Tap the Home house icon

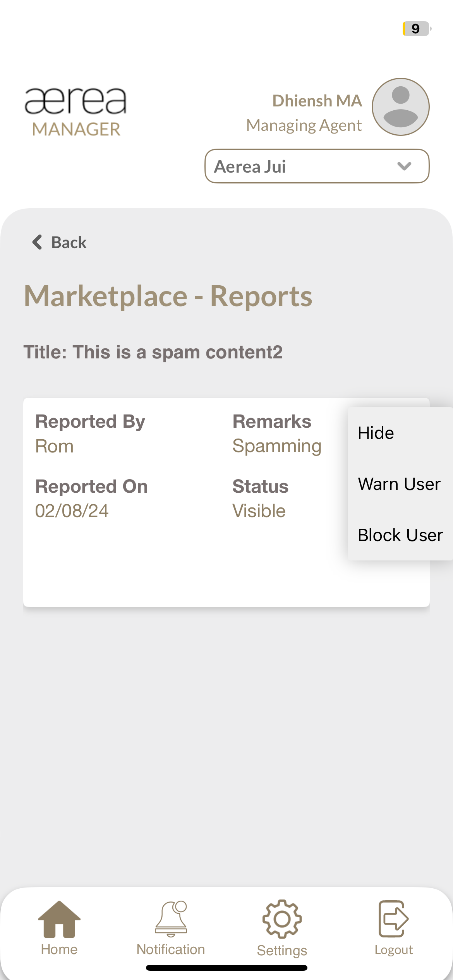coord(59,919)
